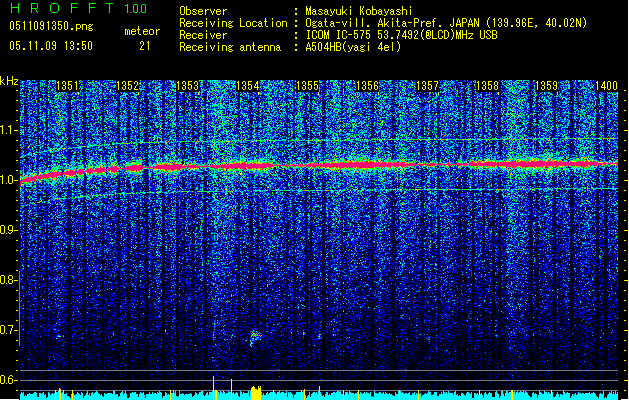
Task: Click the 1355 time marker
Action: (x=307, y=86)
